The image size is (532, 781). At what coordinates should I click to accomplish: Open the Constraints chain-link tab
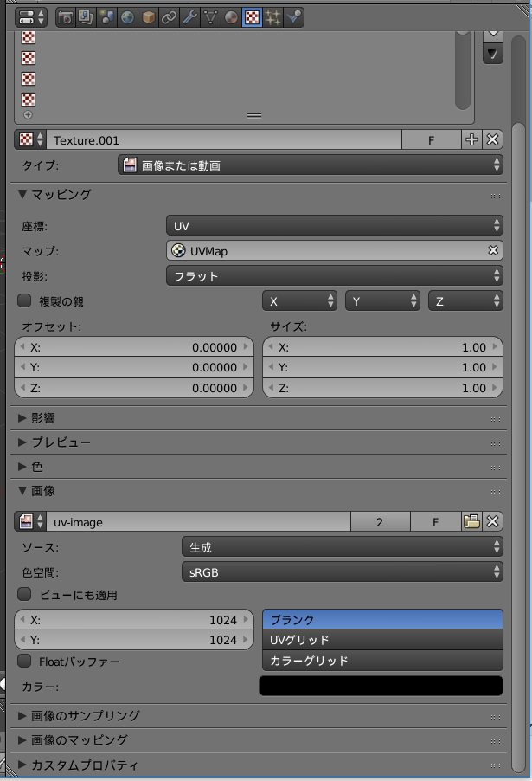point(170,17)
